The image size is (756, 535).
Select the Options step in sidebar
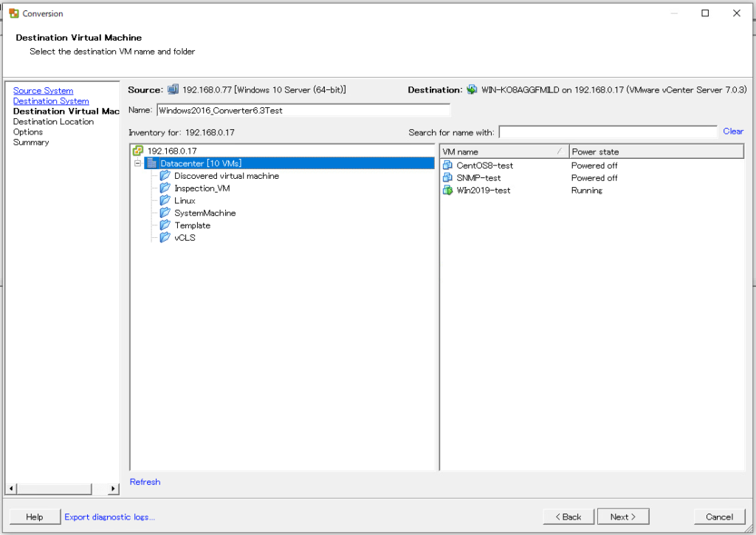[x=27, y=132]
